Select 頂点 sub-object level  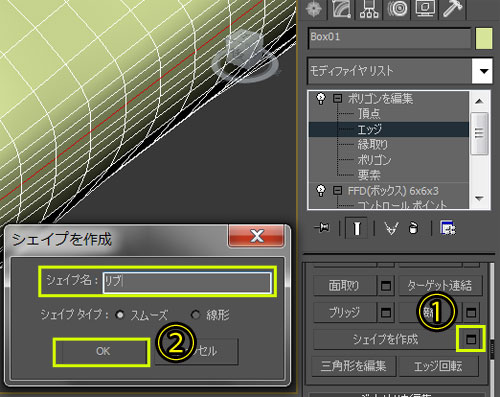click(369, 114)
